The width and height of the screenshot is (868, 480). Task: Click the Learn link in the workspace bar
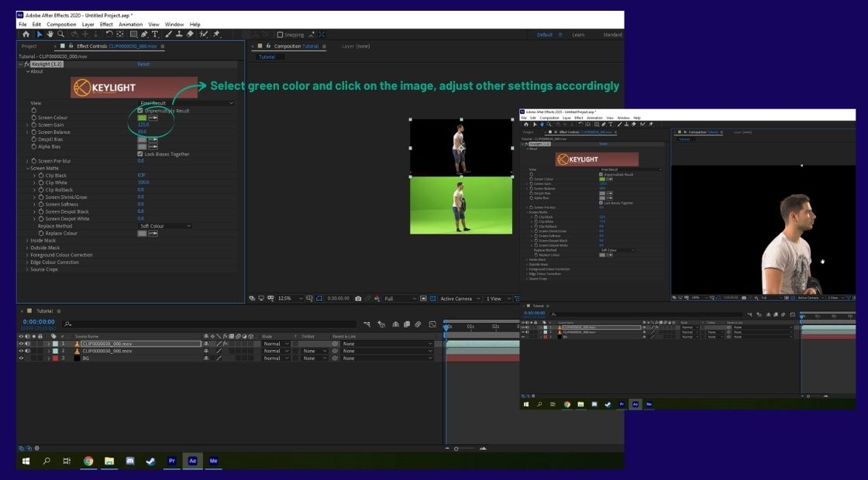point(578,34)
